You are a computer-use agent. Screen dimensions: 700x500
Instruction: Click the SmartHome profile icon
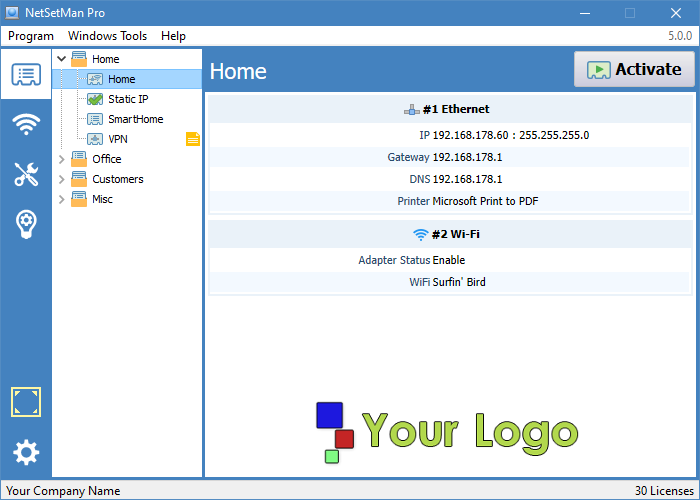pyautogui.click(x=95, y=119)
